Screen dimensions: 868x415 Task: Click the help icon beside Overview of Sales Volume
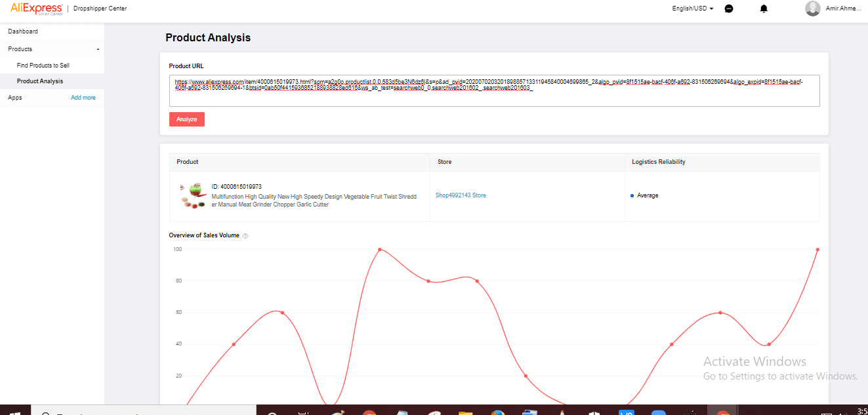click(x=245, y=235)
